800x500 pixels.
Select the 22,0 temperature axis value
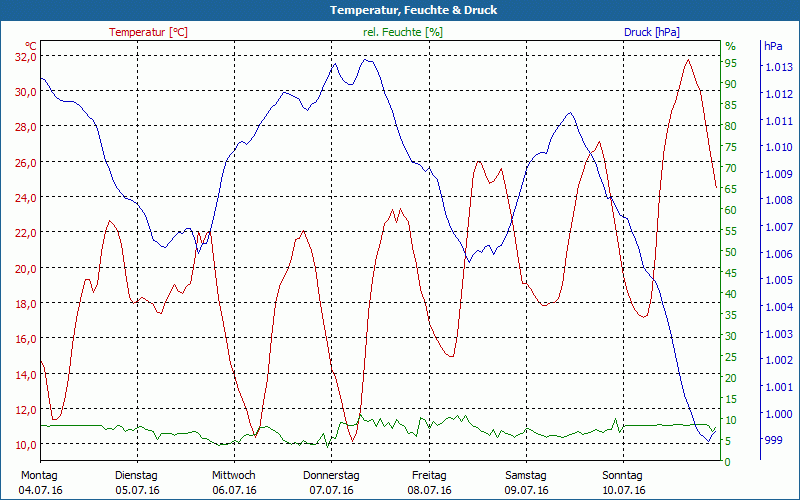pyautogui.click(x=26, y=233)
